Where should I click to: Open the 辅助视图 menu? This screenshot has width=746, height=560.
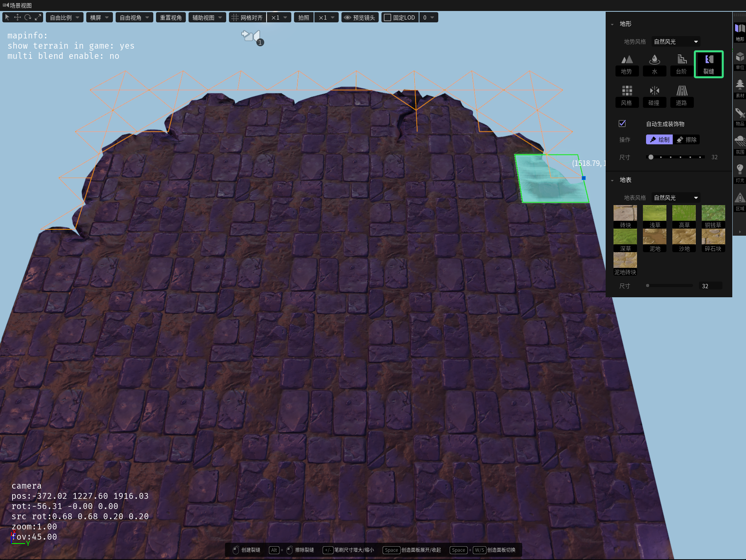pyautogui.click(x=207, y=18)
